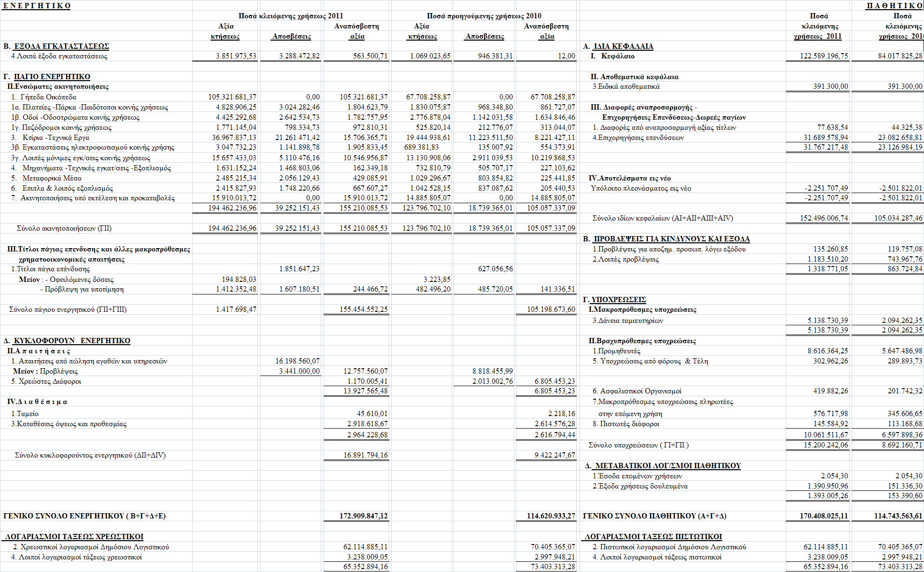Click 'ΙΙ.Ενσώματες ακινητοποιήσεις' subheading

click(x=58, y=87)
